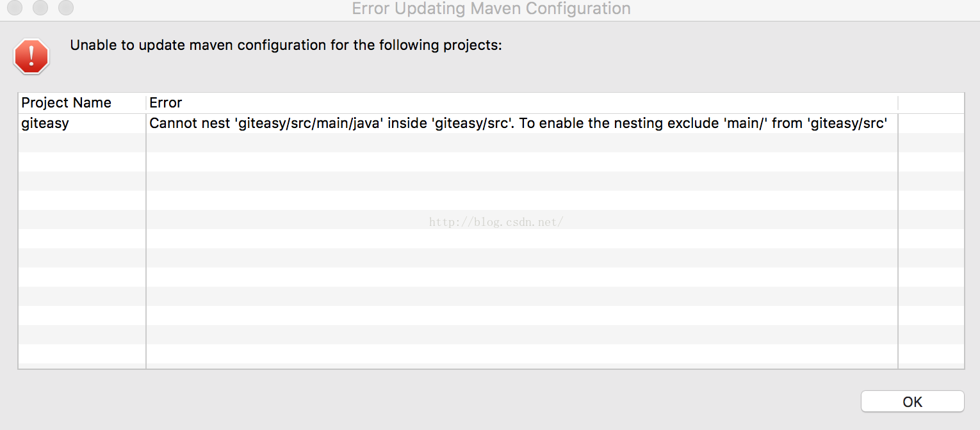980x430 pixels.
Task: Click divider between Error header and blank header
Action: click(898, 102)
